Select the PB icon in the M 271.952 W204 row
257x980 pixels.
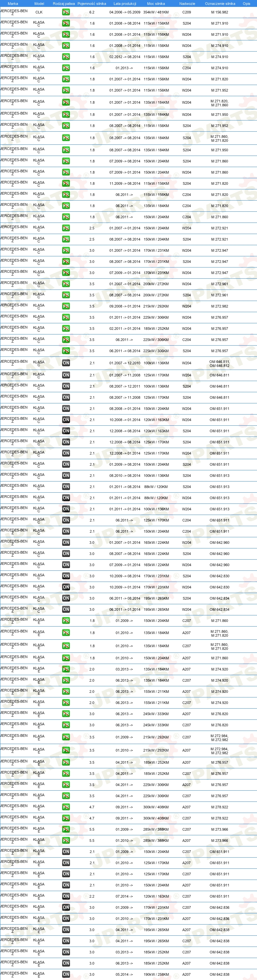(66, 91)
